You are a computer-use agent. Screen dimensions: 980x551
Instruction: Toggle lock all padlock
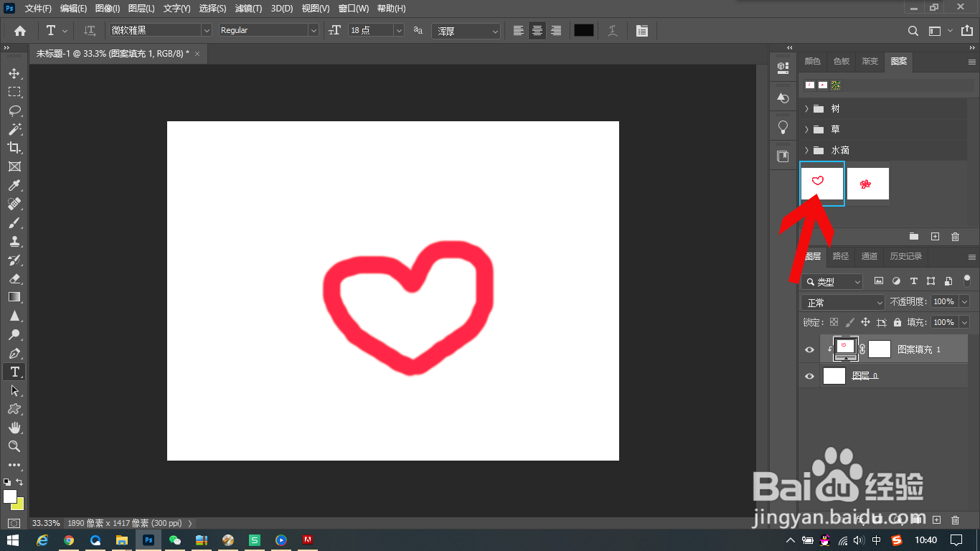point(898,323)
